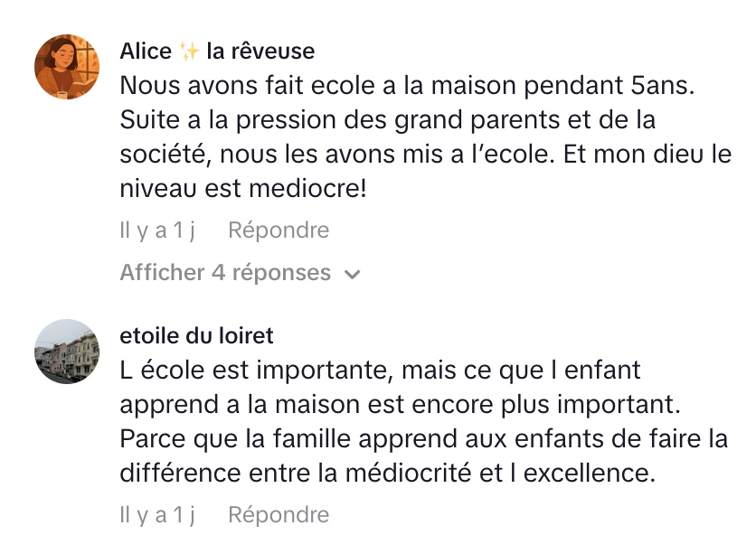Open etoile du loiret's avatar photo
Screen dimensions: 756x535
pyautogui.click(x=66, y=352)
